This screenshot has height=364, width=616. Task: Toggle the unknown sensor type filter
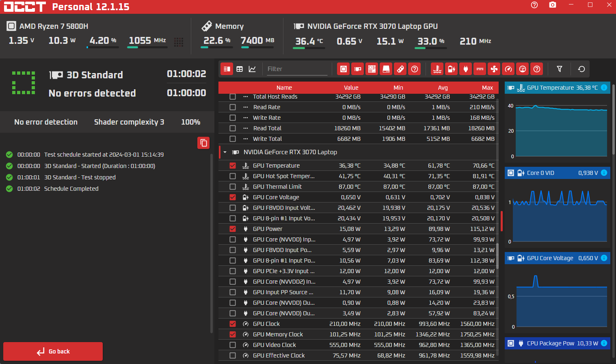coord(537,69)
